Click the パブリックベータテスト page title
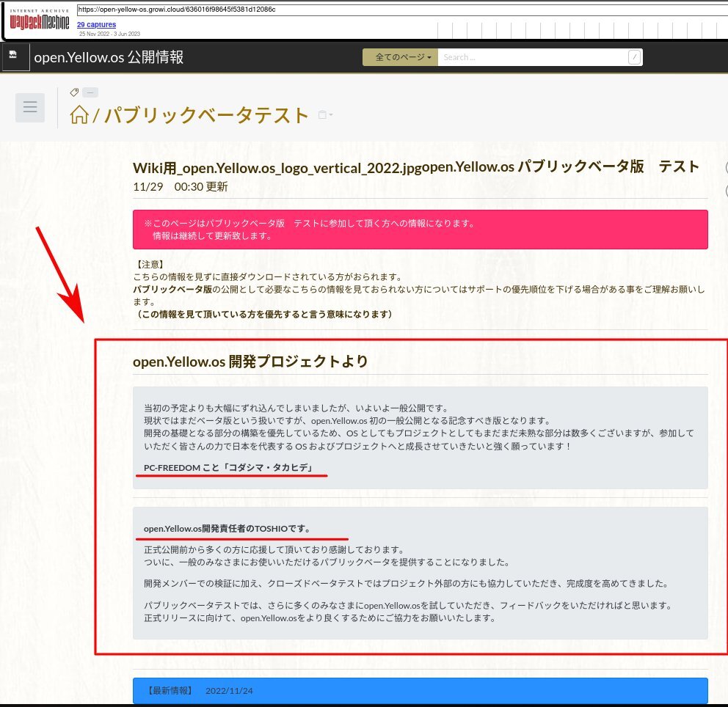Screen dimensions: 728x707 tap(206, 116)
